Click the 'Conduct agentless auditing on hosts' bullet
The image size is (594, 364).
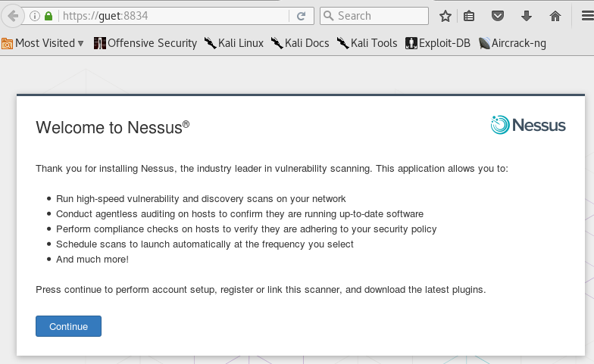point(239,213)
